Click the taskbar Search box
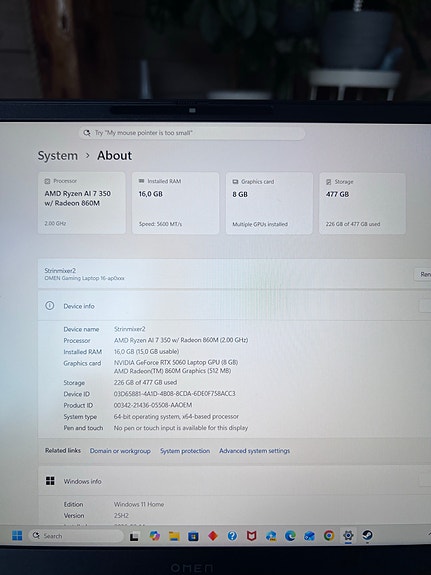 (76, 536)
